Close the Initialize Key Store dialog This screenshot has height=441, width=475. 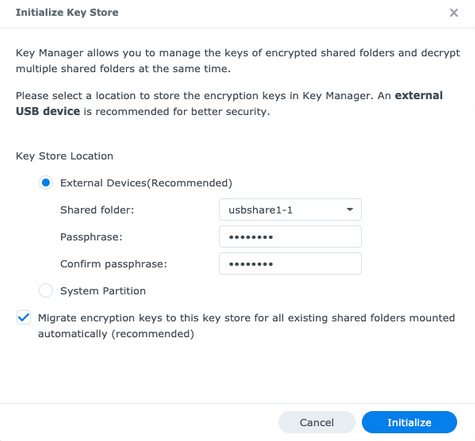click(454, 13)
